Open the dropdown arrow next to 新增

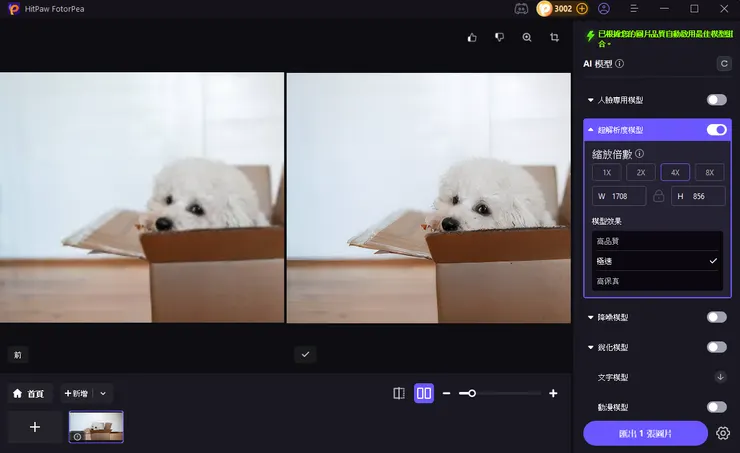(103, 393)
